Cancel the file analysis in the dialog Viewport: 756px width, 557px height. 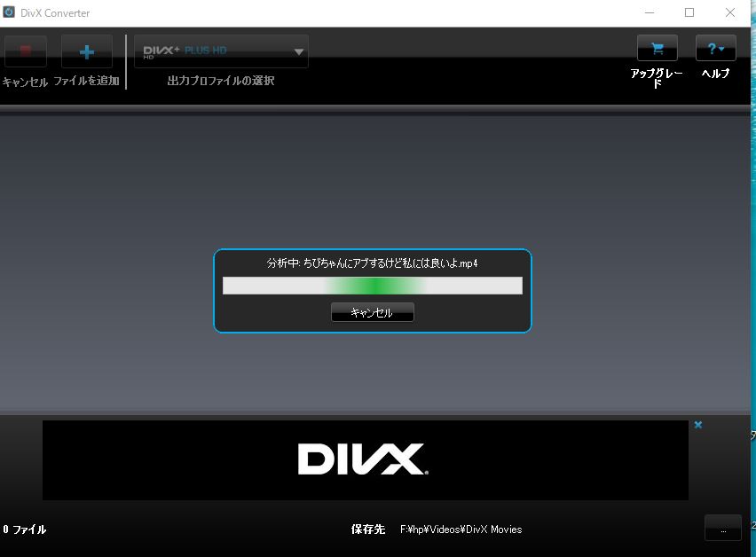pyautogui.click(x=372, y=312)
